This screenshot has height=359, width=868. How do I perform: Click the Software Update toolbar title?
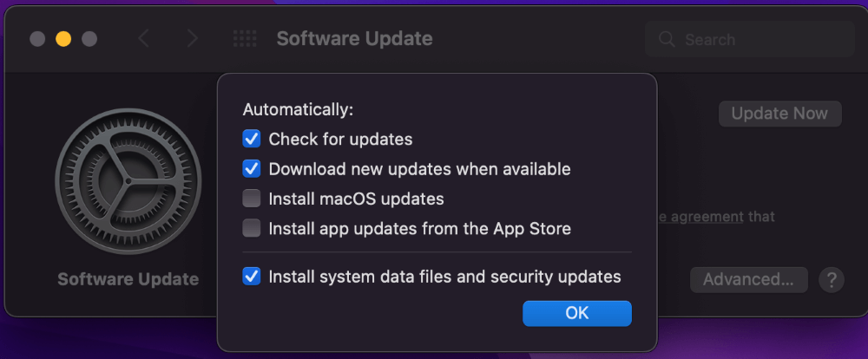point(354,39)
